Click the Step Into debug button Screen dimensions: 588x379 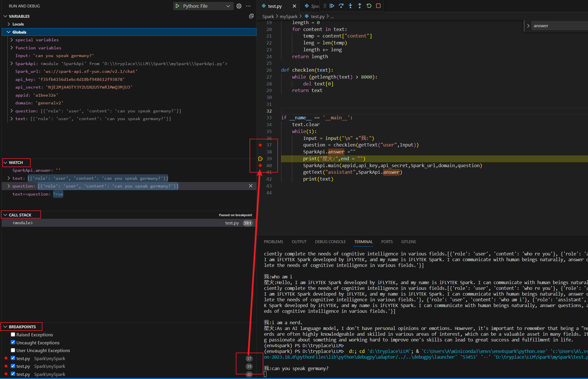click(350, 6)
